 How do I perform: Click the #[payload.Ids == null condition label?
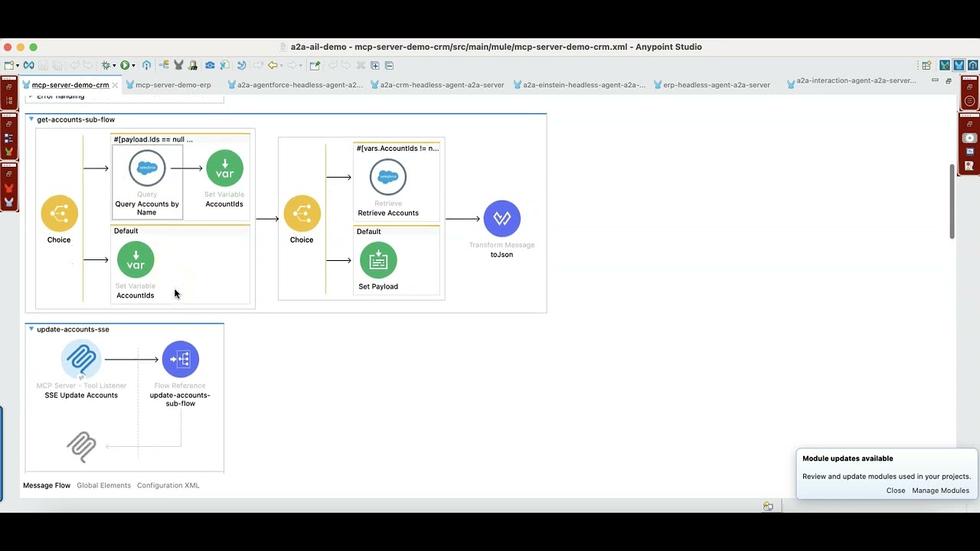pos(153,139)
